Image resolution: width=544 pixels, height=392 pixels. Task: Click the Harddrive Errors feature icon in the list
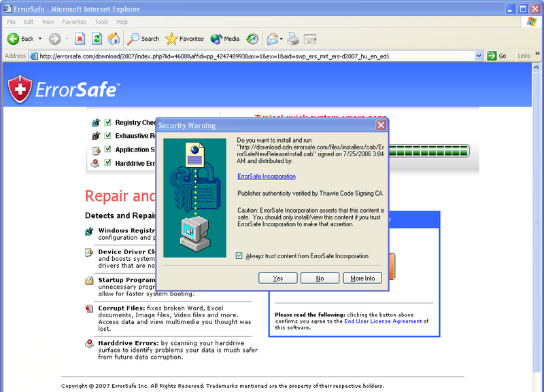89,344
